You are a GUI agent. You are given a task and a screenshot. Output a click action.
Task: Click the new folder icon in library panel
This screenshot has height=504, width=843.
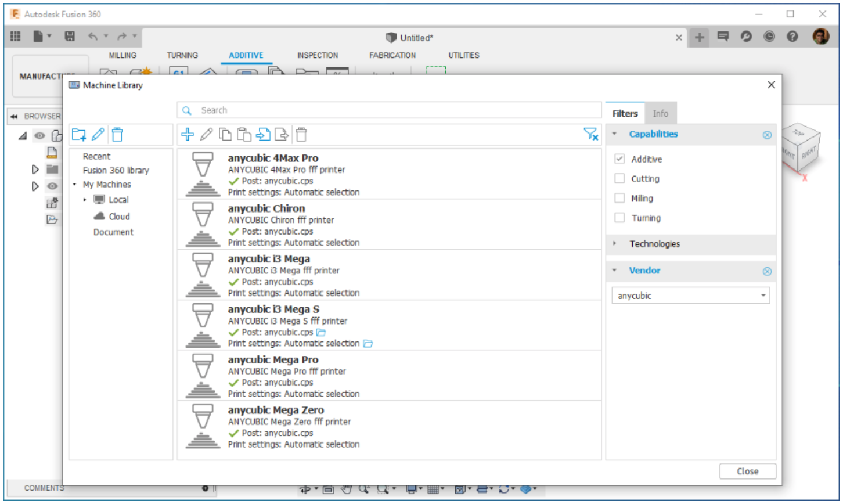coord(79,135)
